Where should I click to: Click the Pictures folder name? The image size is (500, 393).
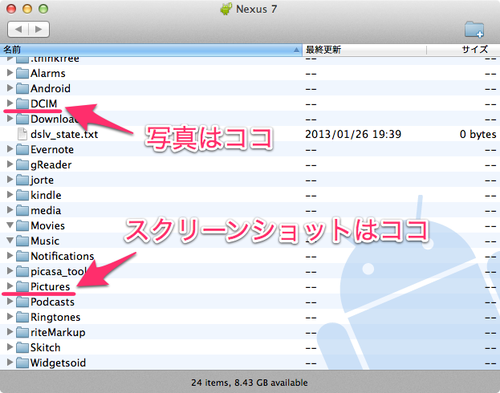50,287
